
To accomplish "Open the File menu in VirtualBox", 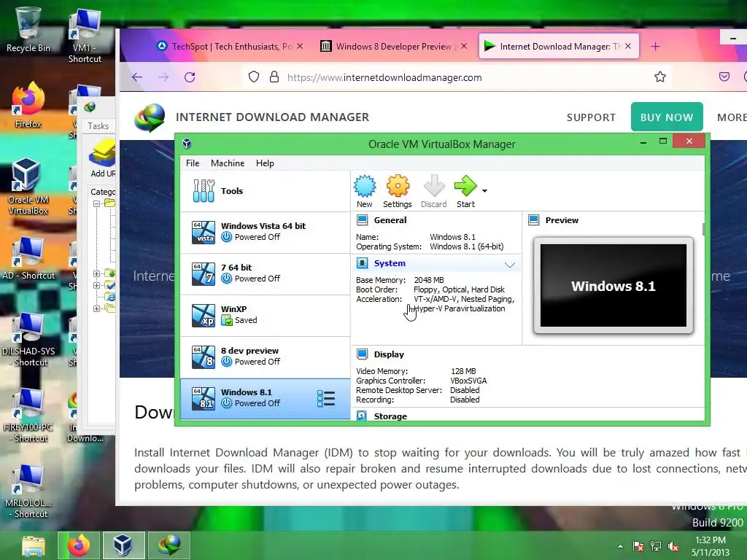I will [193, 163].
